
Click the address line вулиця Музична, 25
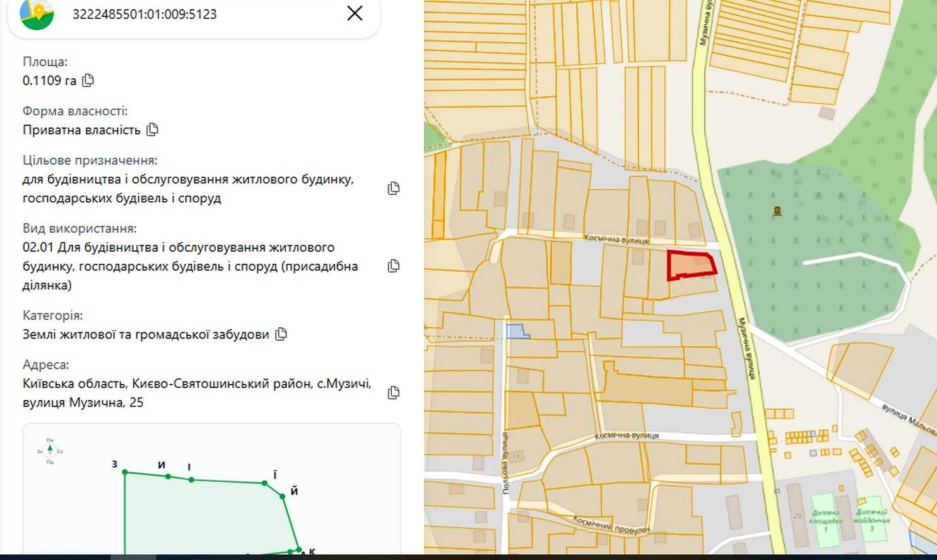[83, 402]
